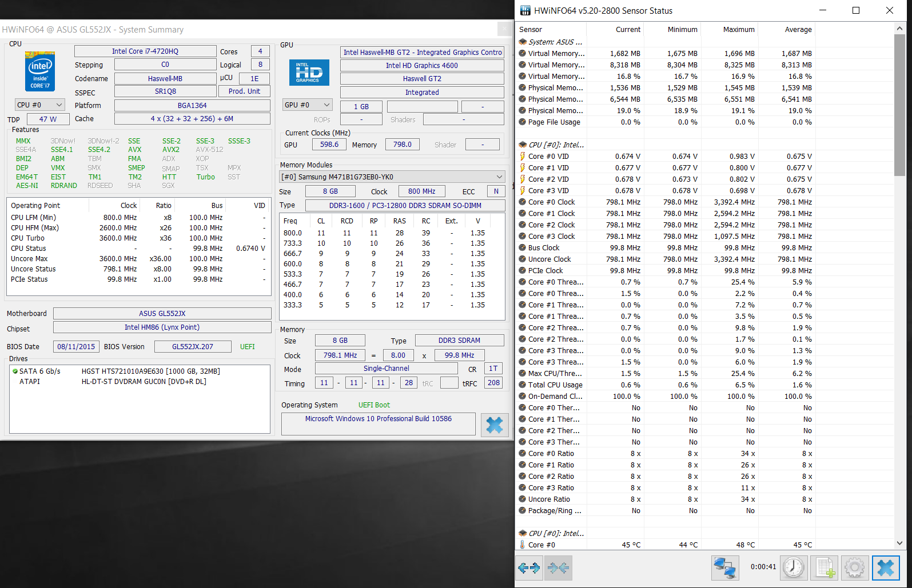Click the TDP 47 W field

point(48,119)
